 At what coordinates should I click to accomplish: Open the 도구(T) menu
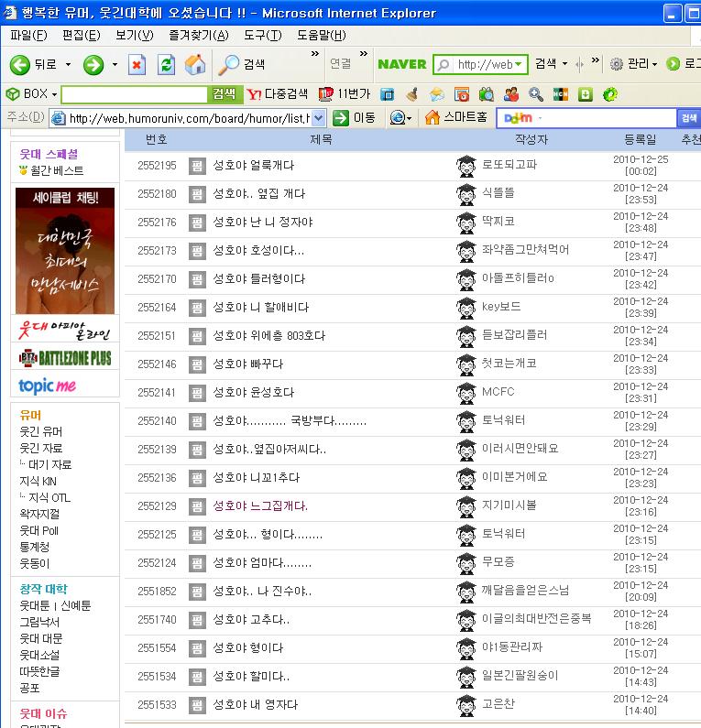(262, 35)
